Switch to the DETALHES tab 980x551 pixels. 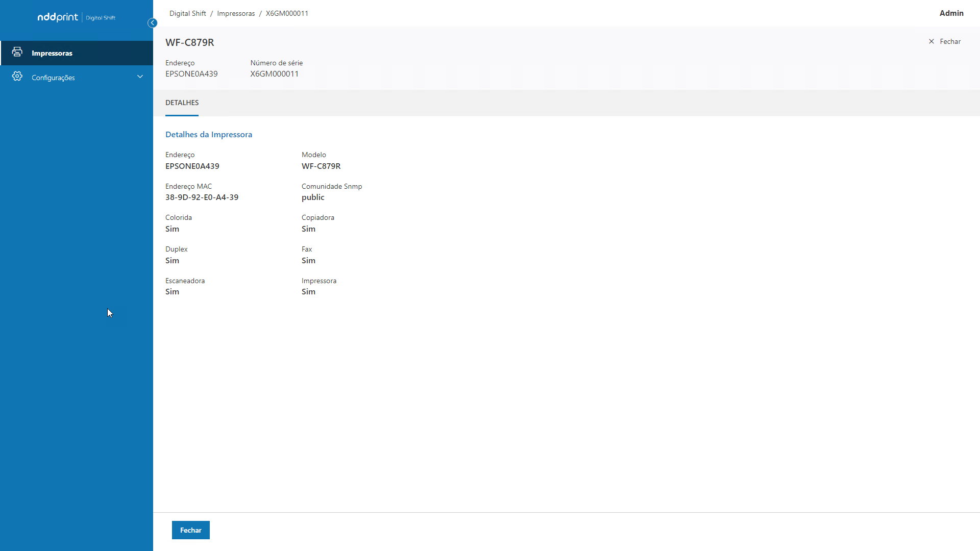(x=182, y=103)
